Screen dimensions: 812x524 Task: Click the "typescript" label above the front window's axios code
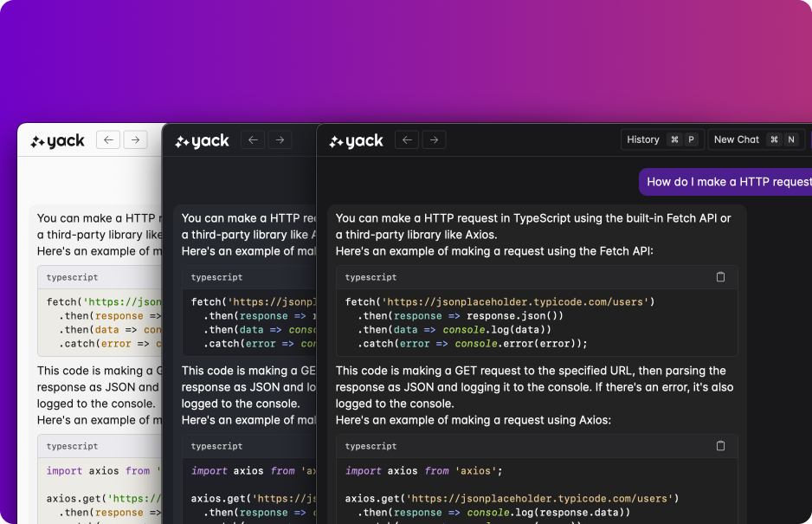tap(371, 446)
